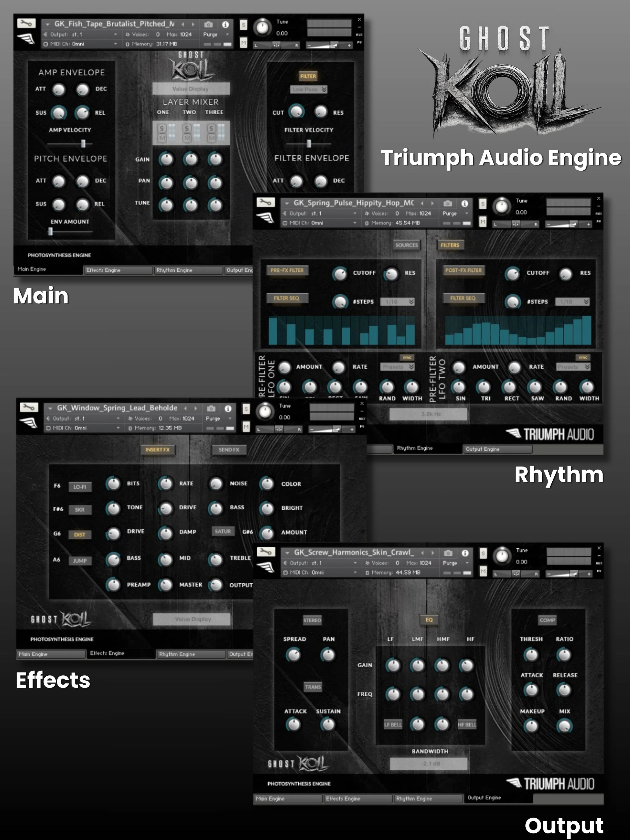Open Output Engine tab in Rhythm window
This screenshot has width=630, height=840.
tap(497, 449)
